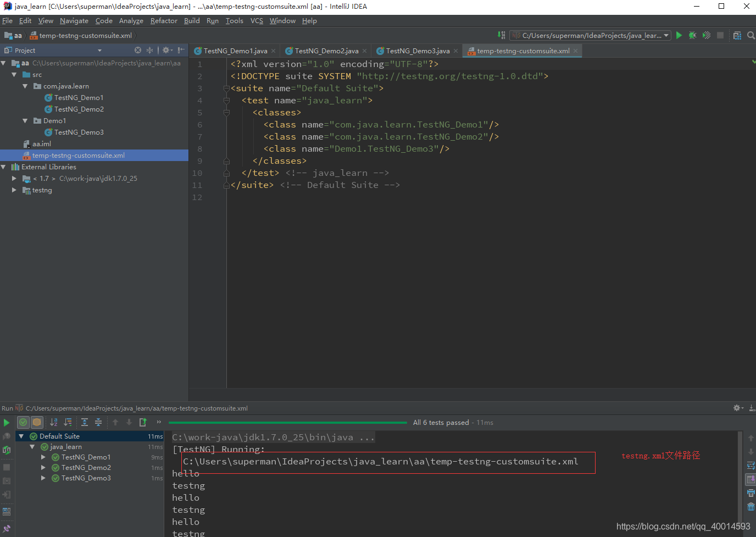Screen dimensions: 756x537
Task: Select aa.iml in the project tree
Action: pyautogui.click(x=42, y=144)
